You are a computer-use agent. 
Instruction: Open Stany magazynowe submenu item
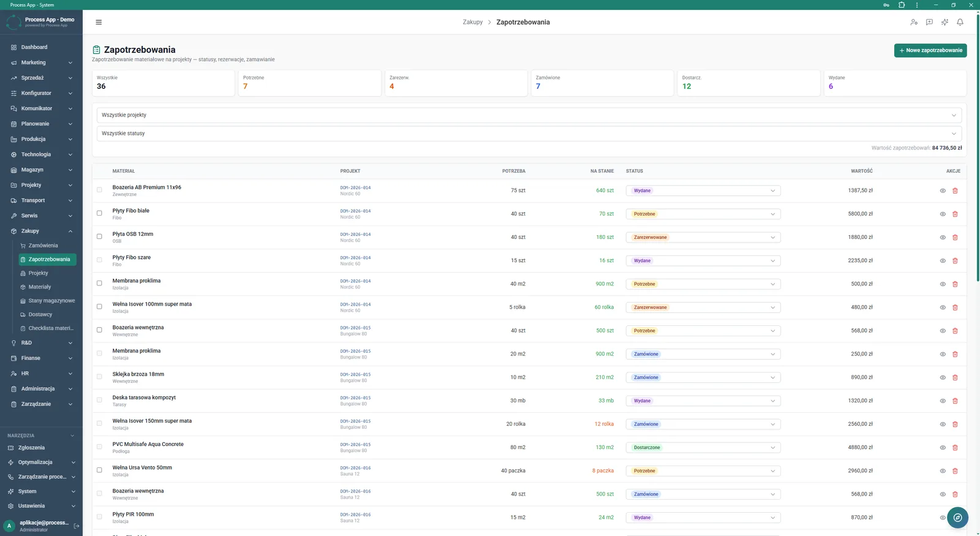[47, 301]
